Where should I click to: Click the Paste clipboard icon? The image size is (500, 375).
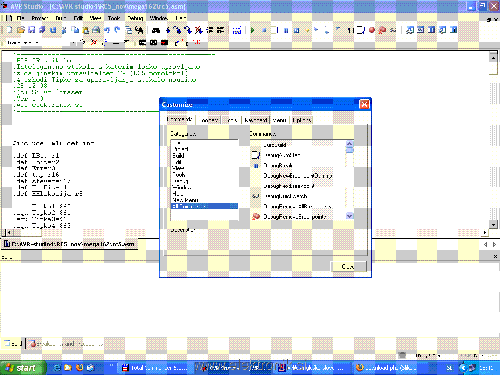click(x=86, y=30)
